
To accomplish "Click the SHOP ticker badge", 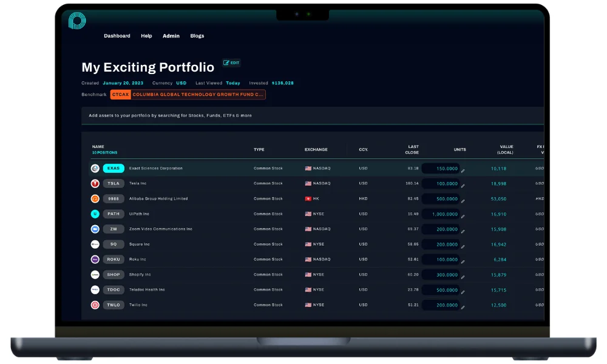I will pyautogui.click(x=114, y=274).
